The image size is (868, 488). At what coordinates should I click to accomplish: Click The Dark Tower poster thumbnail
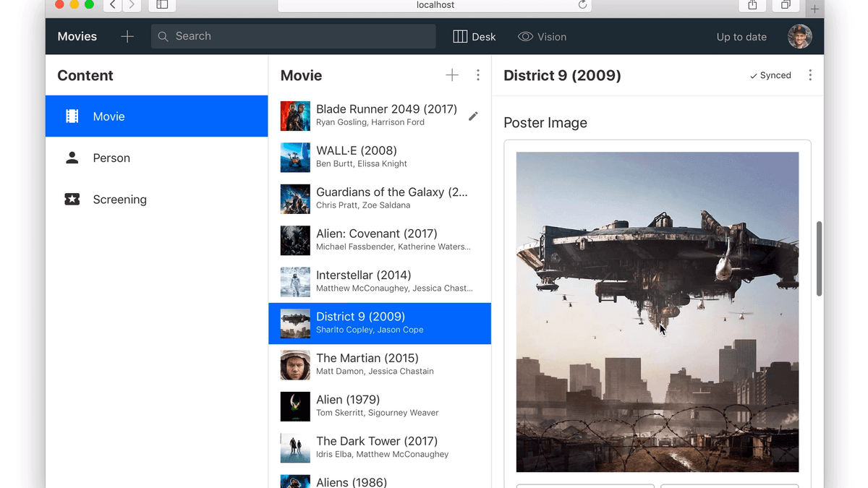[295, 448]
